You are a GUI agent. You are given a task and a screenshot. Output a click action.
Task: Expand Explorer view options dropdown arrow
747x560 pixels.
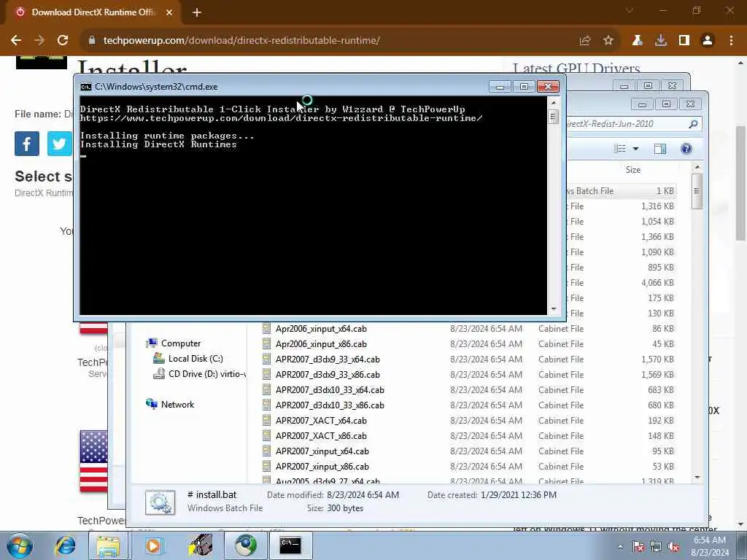coord(635,149)
